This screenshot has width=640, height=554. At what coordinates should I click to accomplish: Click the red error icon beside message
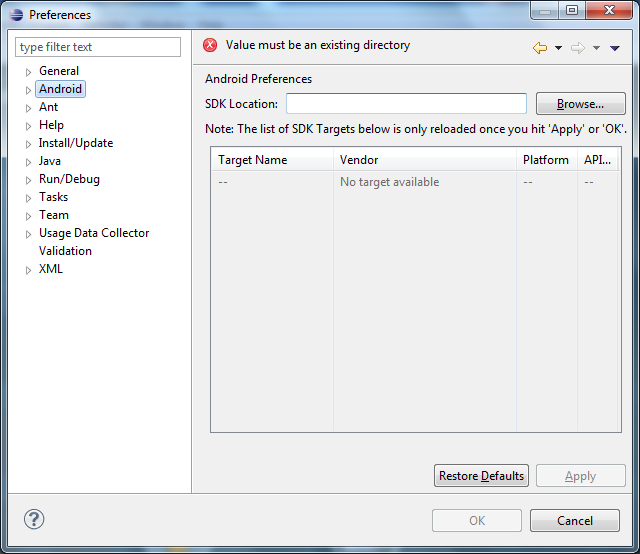[210, 45]
